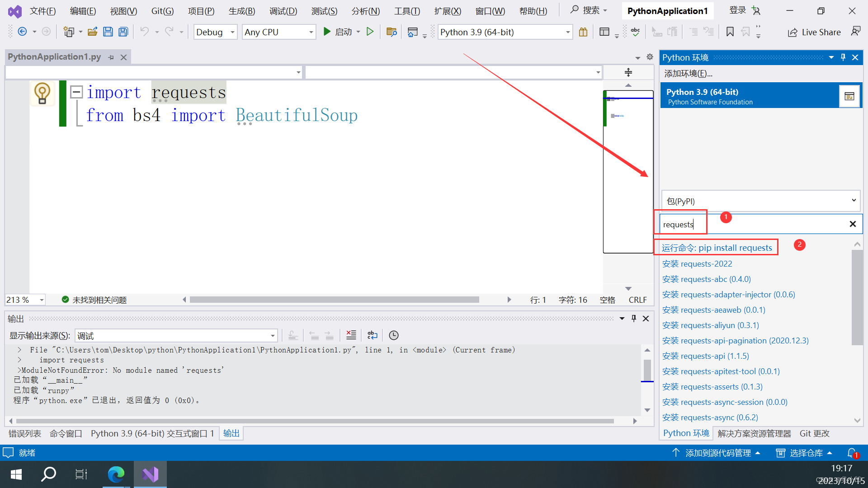Open the 工具(T) menu
This screenshot has height=488, width=868.
407,11
